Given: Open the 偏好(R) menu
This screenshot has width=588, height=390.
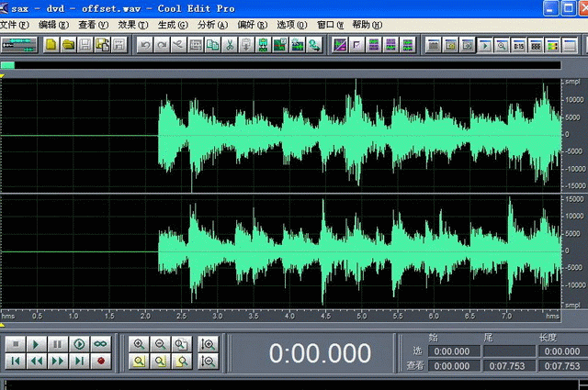Looking at the screenshot, I should tap(253, 25).
